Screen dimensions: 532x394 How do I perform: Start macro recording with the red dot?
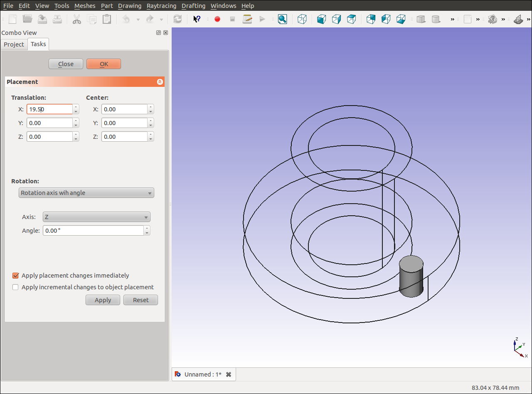217,19
